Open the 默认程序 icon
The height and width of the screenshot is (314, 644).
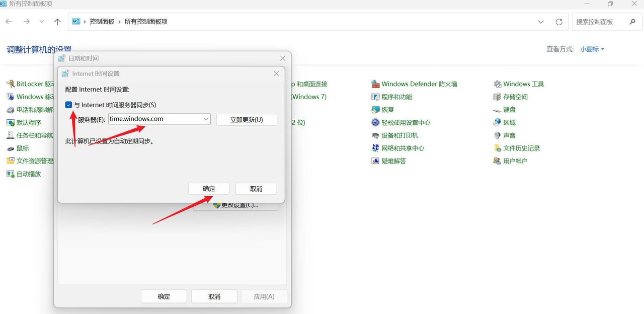pyautogui.click(x=10, y=122)
